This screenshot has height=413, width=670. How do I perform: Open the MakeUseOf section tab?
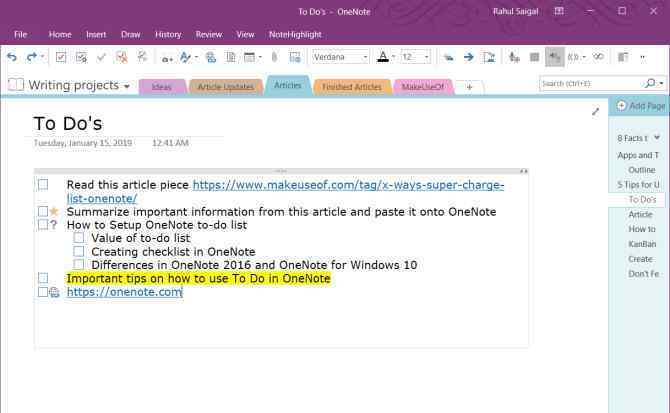(423, 87)
